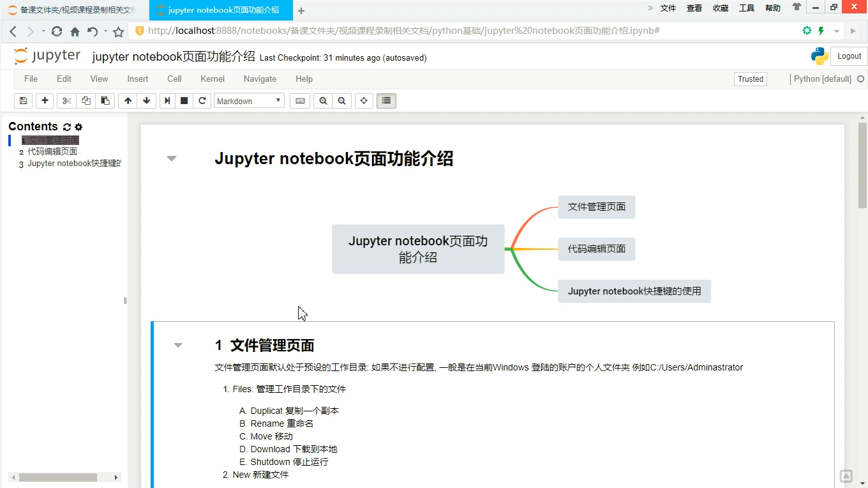
Task: Open new browser tab plus button
Action: coord(301,11)
